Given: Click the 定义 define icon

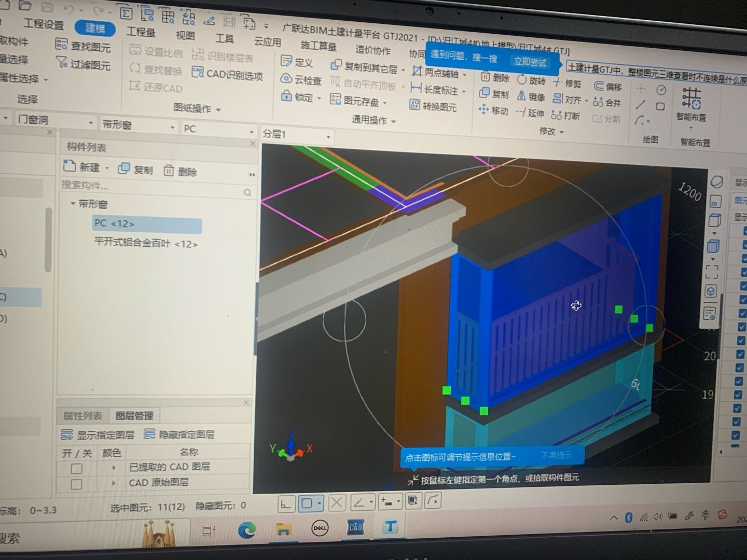Looking at the screenshot, I should 286,61.
